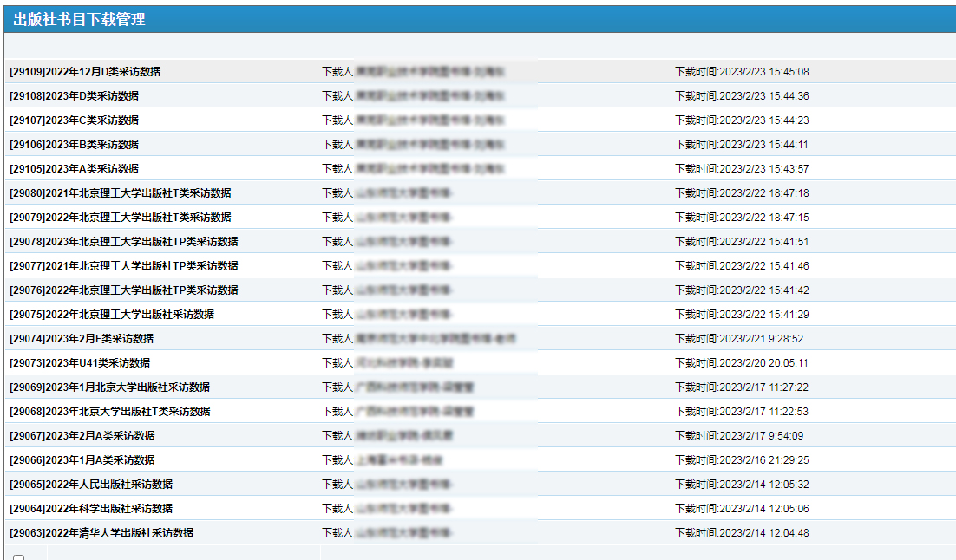Open [29068] 2023年北京大学出版社T类采访数据
Screen dimensions: 956x560
point(110,412)
